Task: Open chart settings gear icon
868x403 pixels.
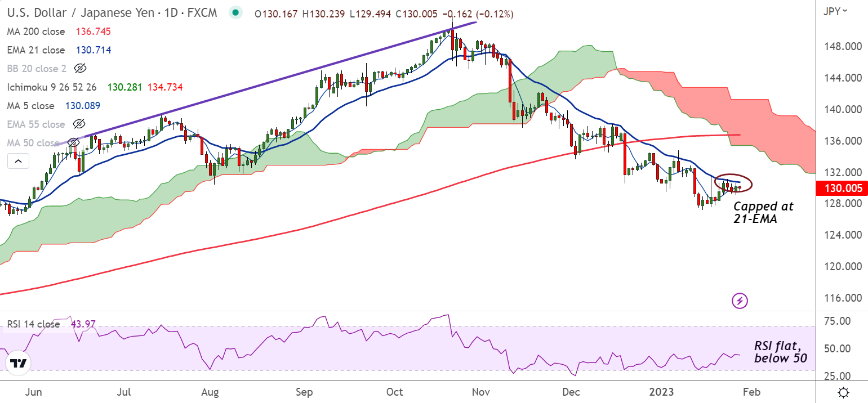Action: tap(843, 392)
